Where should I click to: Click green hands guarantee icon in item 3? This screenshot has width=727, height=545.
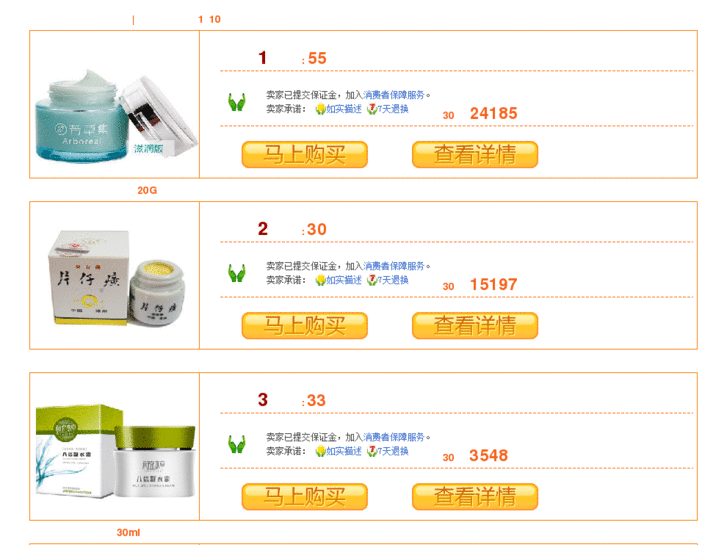236,444
